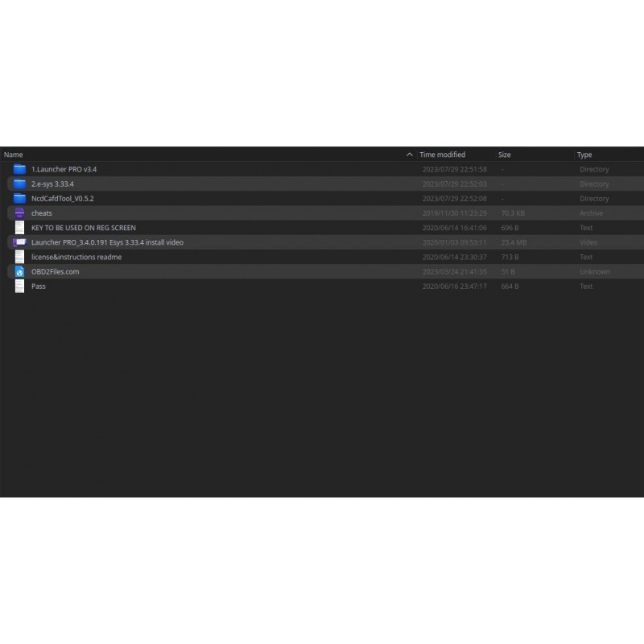Select the install video file icon

tap(19, 242)
